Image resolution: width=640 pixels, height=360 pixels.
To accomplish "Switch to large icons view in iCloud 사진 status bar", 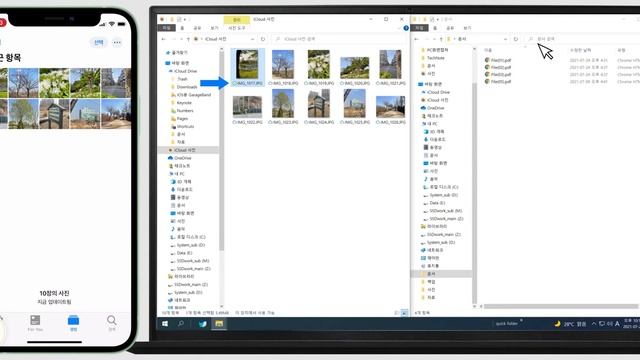I will [x=404, y=313].
